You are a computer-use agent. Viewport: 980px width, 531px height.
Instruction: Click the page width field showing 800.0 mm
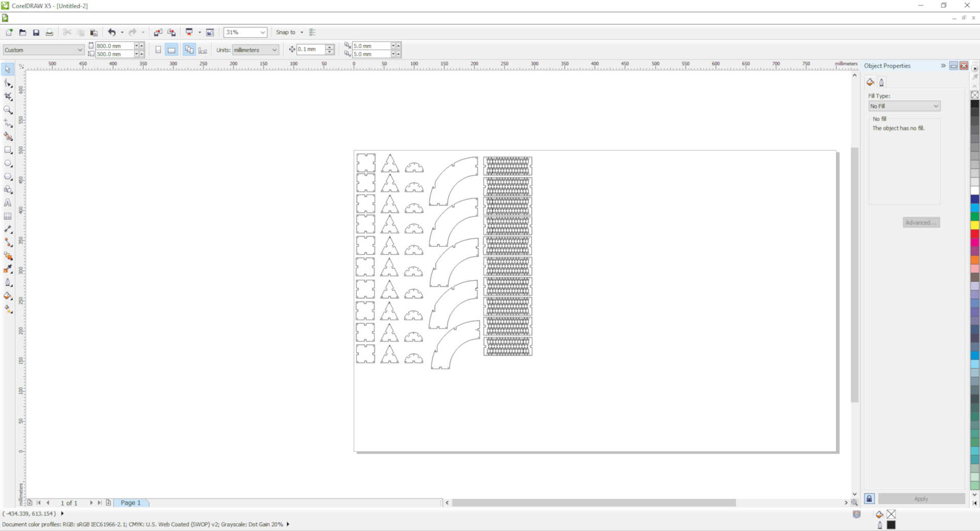pos(115,46)
